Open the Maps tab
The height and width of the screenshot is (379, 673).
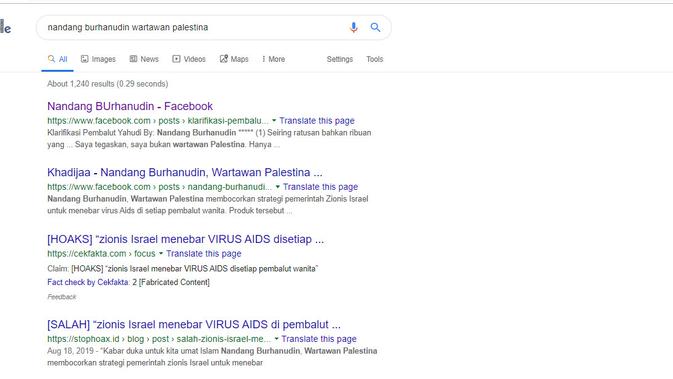[234, 59]
